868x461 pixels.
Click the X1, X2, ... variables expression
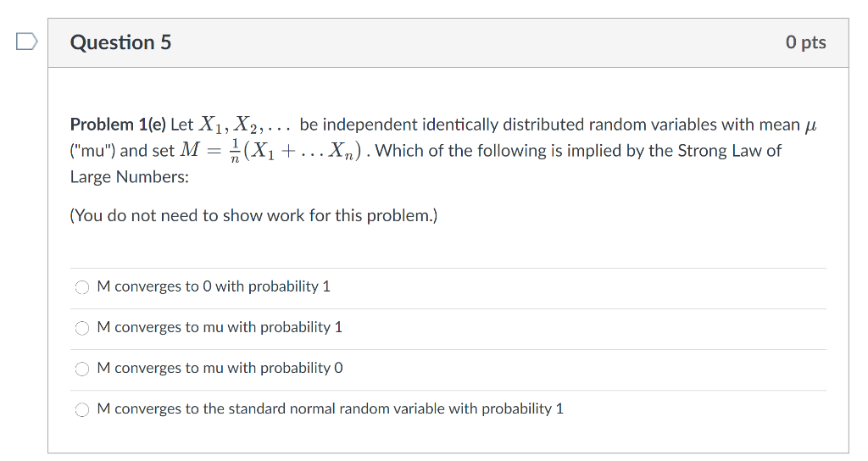[x=245, y=125]
